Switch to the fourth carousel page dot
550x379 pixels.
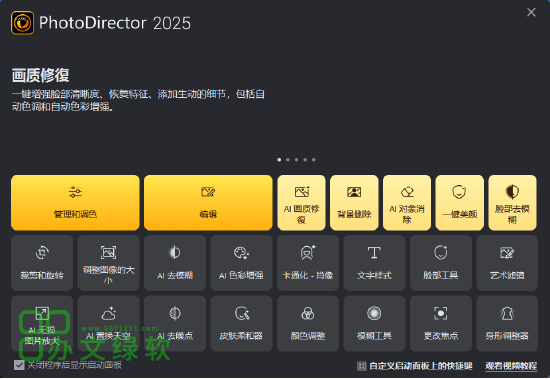pos(305,160)
